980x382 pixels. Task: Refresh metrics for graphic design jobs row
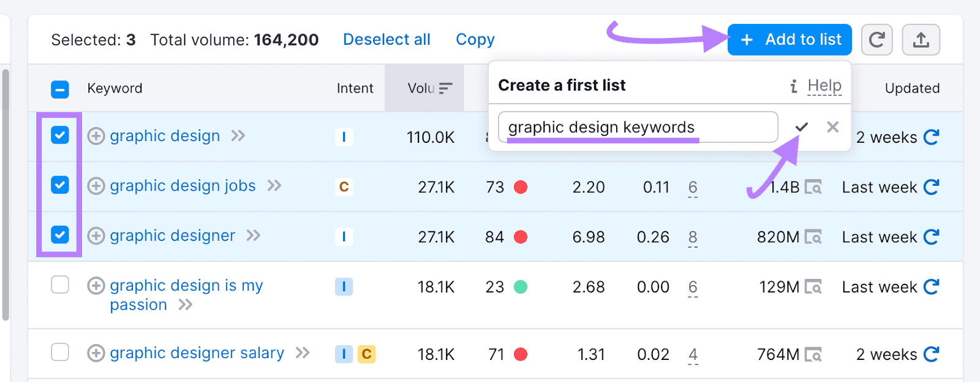[x=931, y=187]
